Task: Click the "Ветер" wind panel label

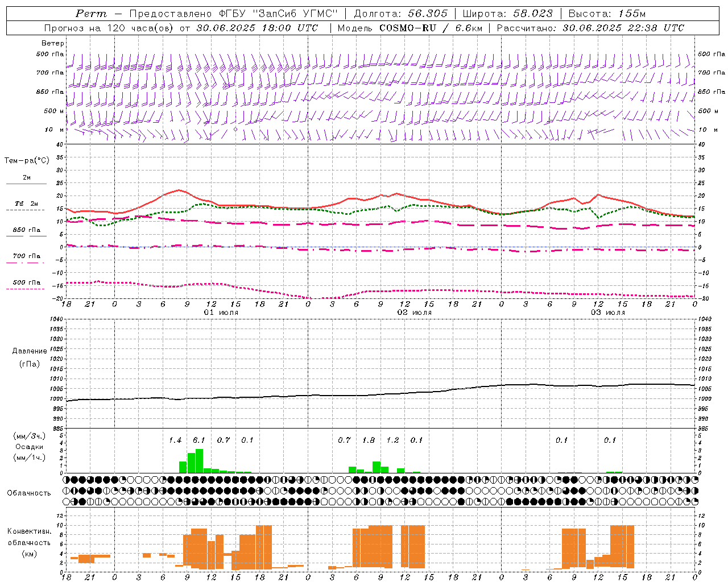Action: pyautogui.click(x=53, y=43)
